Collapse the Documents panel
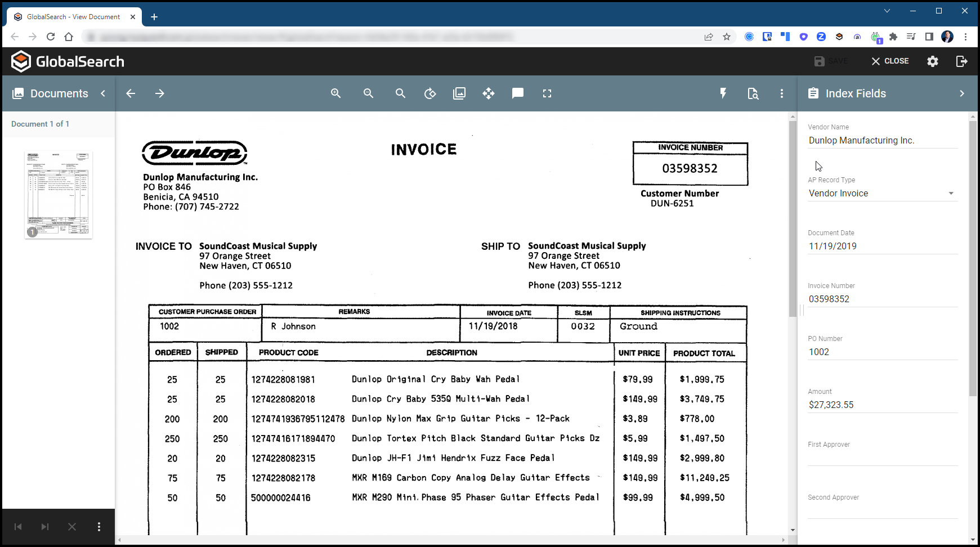 pyautogui.click(x=103, y=93)
